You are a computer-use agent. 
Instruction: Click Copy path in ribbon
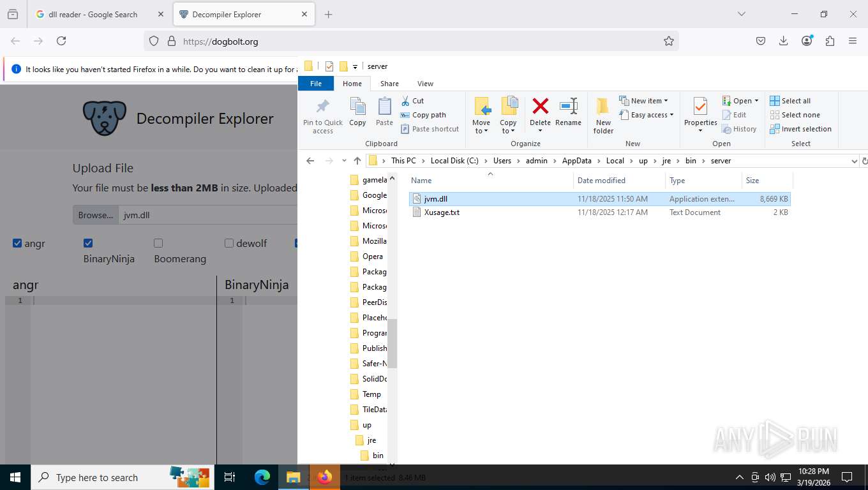tap(423, 115)
